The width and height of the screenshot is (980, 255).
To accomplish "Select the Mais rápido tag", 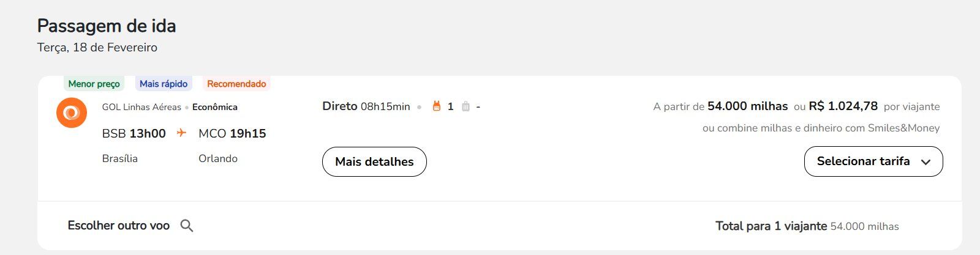I will pyautogui.click(x=164, y=84).
